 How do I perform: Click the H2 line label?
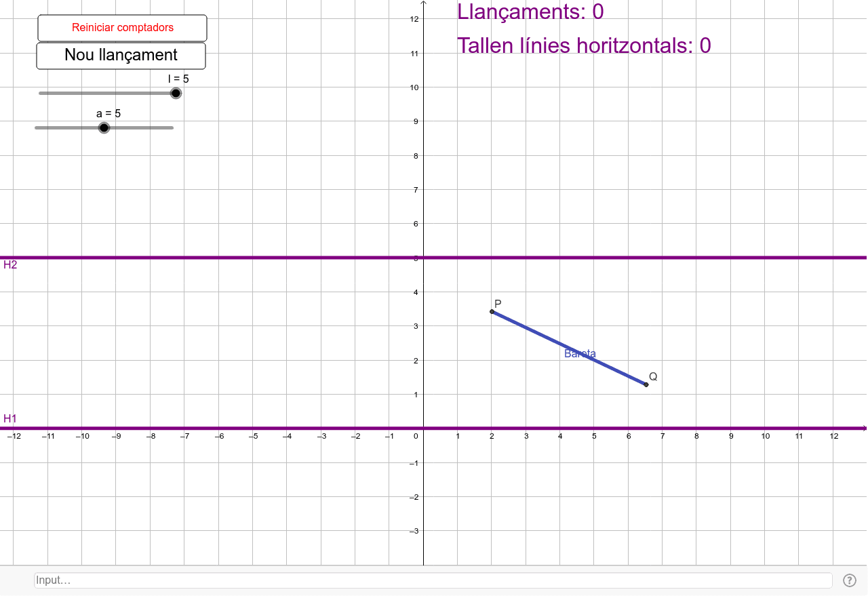click(10, 265)
